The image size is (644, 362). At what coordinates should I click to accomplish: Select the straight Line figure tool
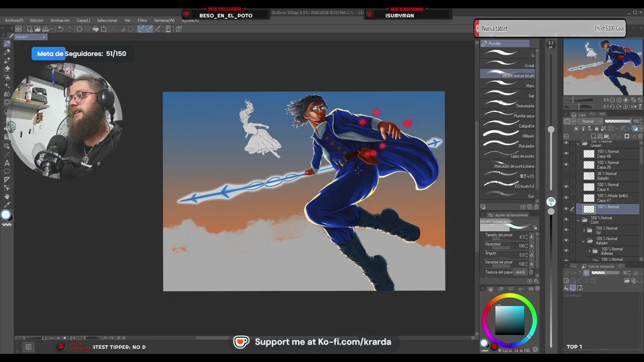tap(7, 154)
